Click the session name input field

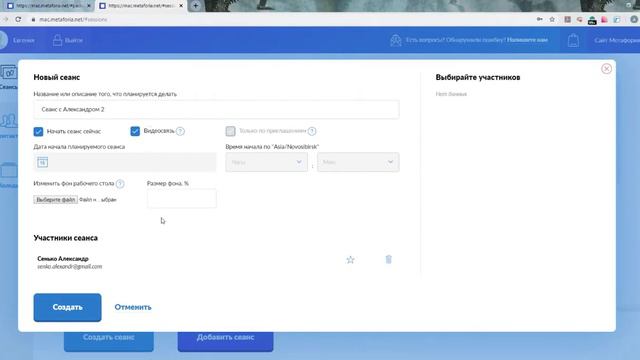216,109
